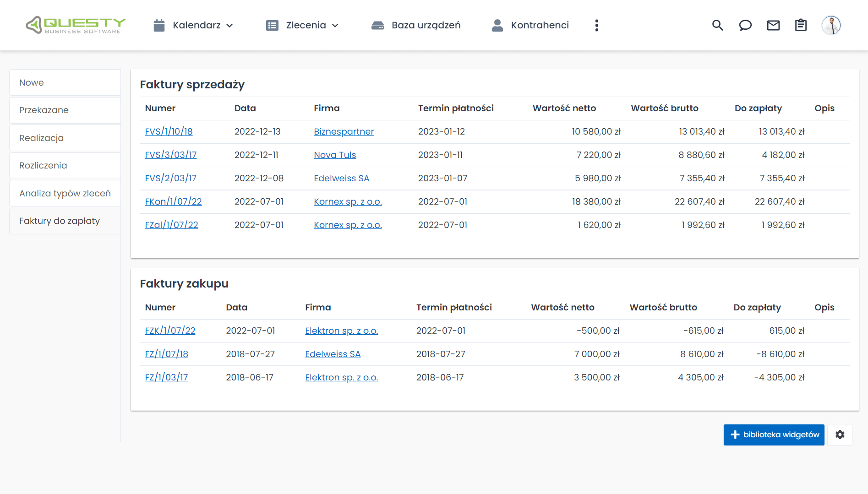Click the -8 610,00 zł amount due
Screen dimensions: 868x494
click(x=781, y=354)
